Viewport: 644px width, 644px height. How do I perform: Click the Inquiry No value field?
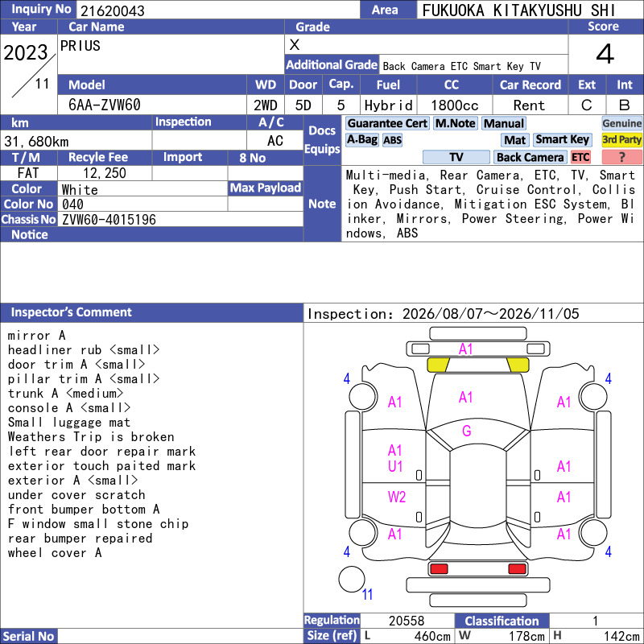pos(217,10)
